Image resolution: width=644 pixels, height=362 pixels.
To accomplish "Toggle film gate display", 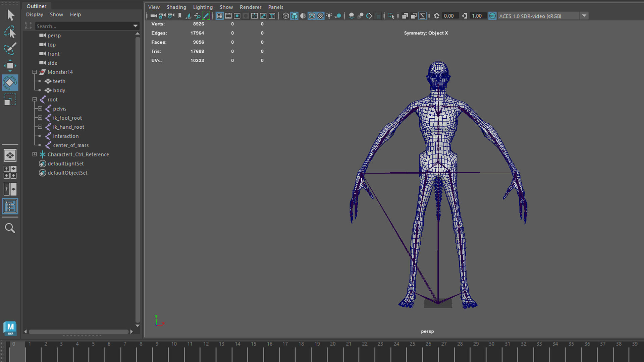I will click(x=228, y=16).
